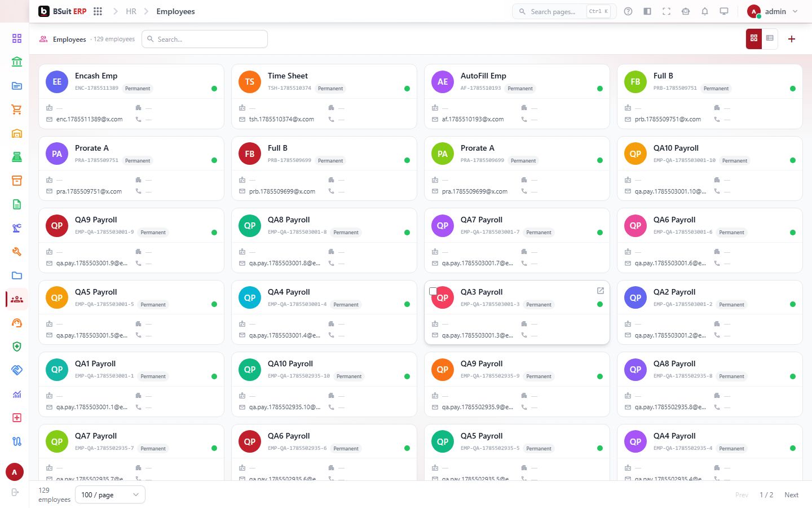Switch to card grid view

pyautogui.click(x=754, y=38)
